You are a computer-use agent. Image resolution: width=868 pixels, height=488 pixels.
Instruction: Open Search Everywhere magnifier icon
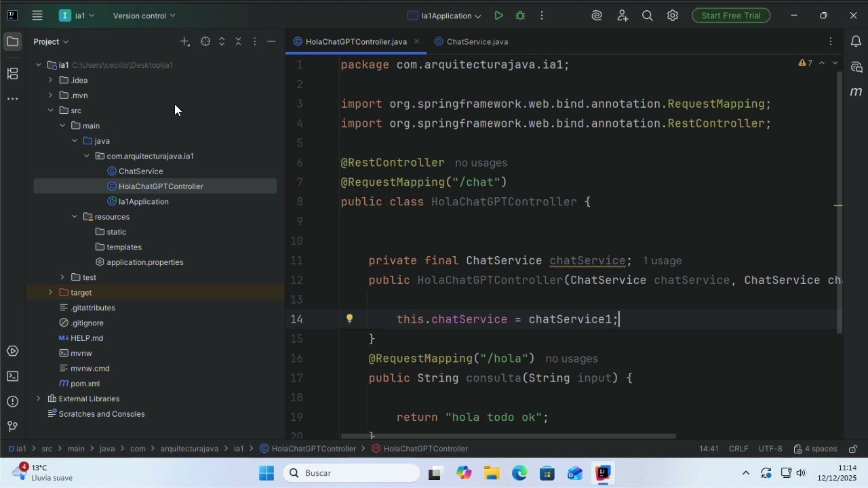pyautogui.click(x=648, y=16)
